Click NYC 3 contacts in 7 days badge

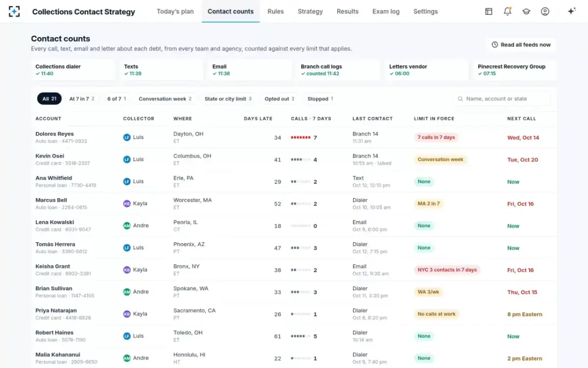tap(447, 270)
